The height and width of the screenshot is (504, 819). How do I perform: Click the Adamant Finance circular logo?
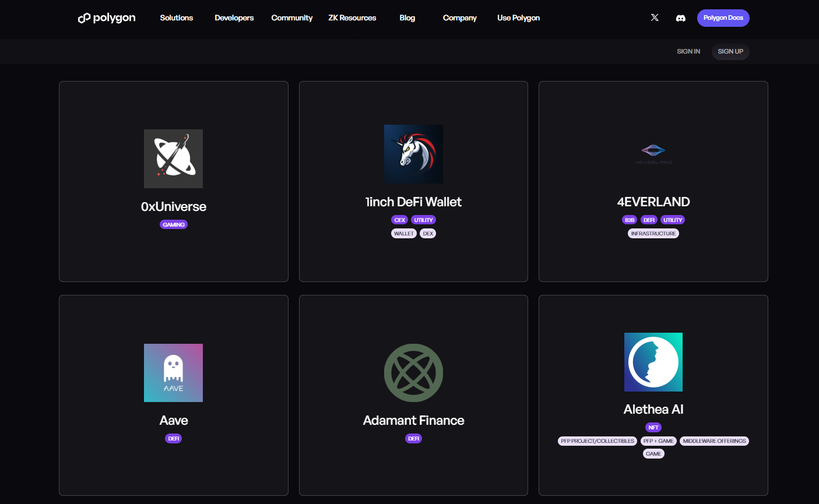click(x=413, y=373)
